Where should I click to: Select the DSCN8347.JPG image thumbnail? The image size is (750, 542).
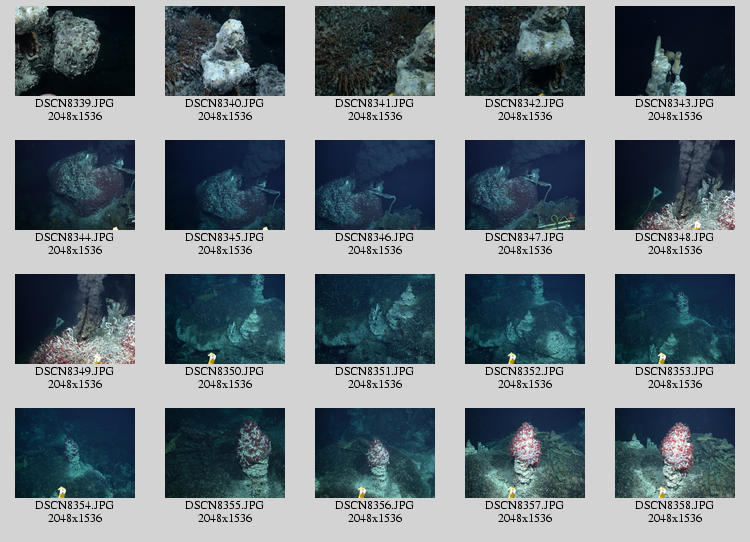tap(525, 185)
